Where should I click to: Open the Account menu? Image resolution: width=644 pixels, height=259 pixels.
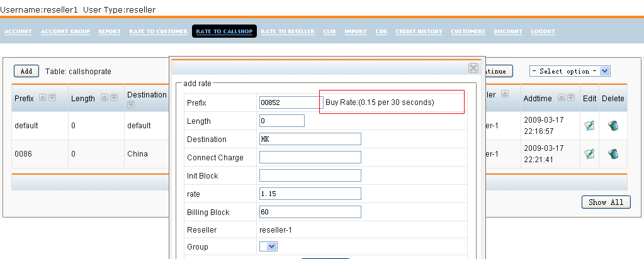point(18,31)
